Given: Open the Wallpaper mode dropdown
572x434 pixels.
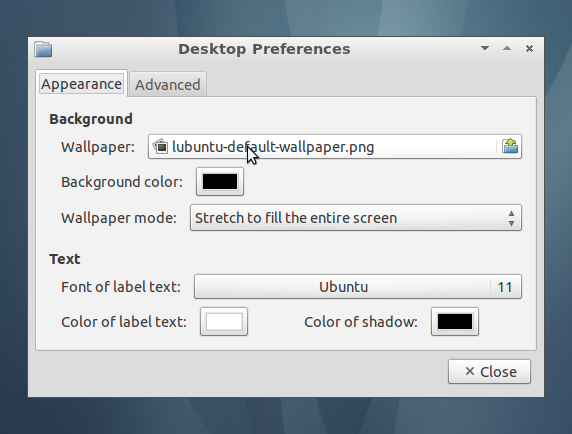Looking at the screenshot, I should tap(356, 218).
